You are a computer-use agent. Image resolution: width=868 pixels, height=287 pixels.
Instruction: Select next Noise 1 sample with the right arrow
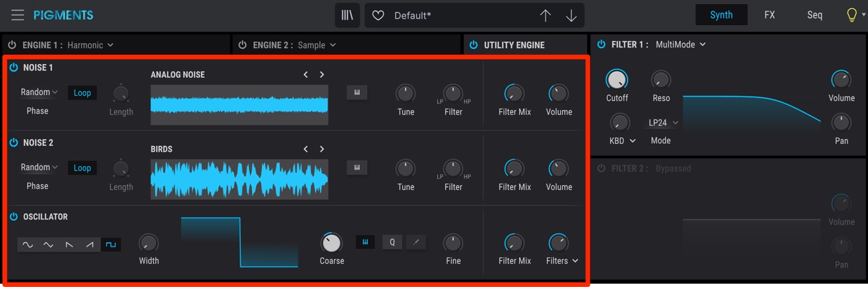click(322, 75)
